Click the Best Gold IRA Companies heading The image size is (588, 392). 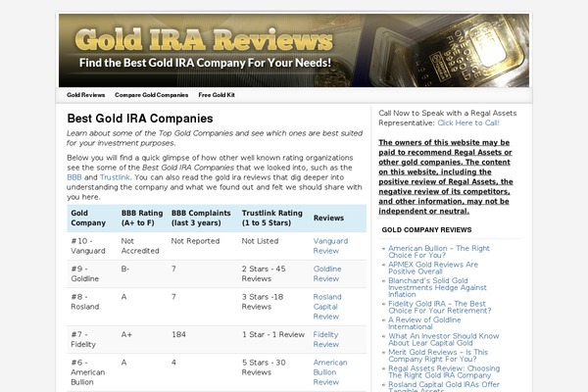140,119
